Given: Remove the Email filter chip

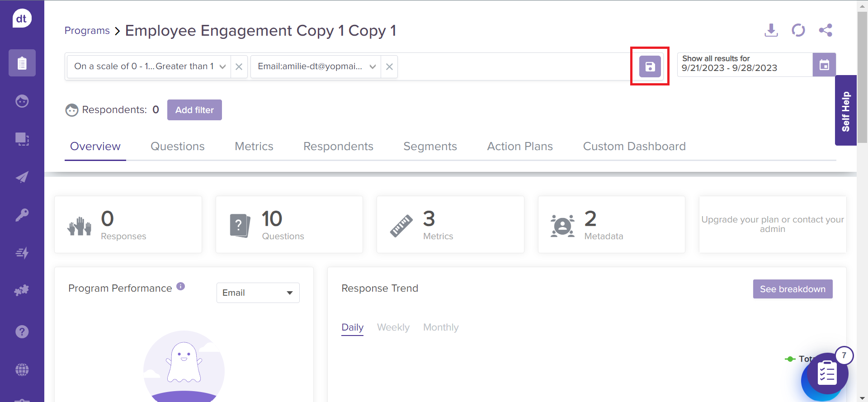Looking at the screenshot, I should pos(389,67).
